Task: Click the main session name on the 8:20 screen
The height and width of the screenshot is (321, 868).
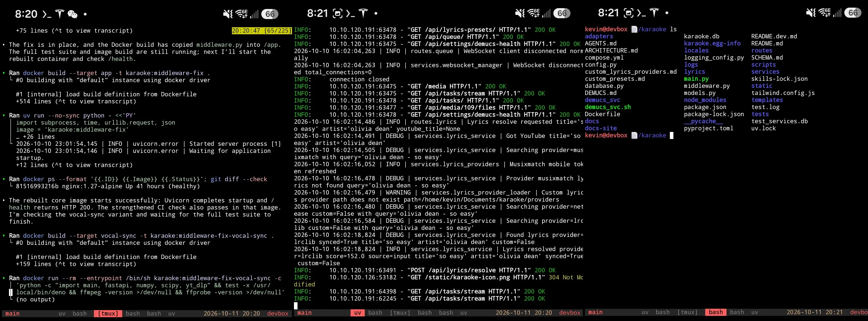Action: coord(13,314)
